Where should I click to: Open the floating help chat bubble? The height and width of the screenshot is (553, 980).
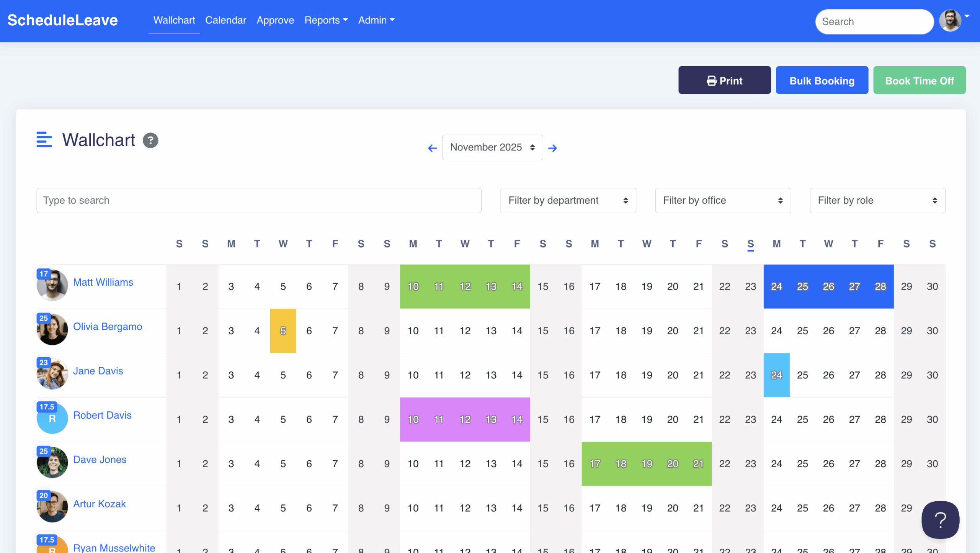(x=940, y=520)
